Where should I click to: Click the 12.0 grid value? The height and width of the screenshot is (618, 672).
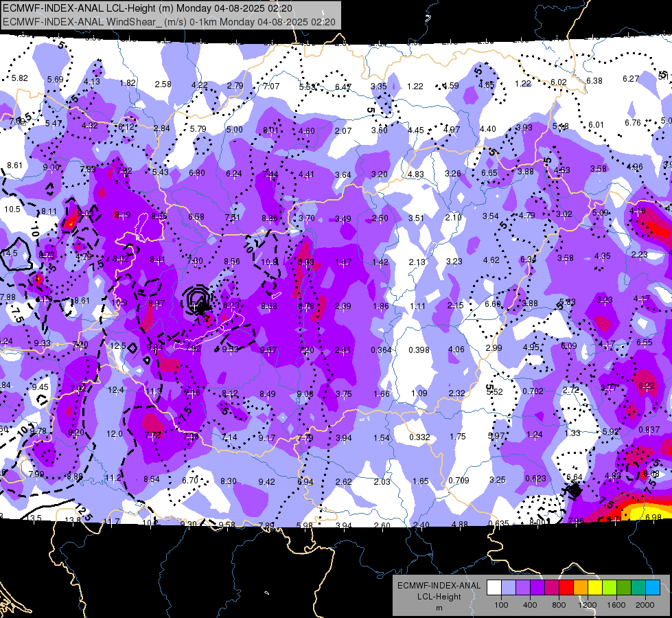[x=114, y=434]
